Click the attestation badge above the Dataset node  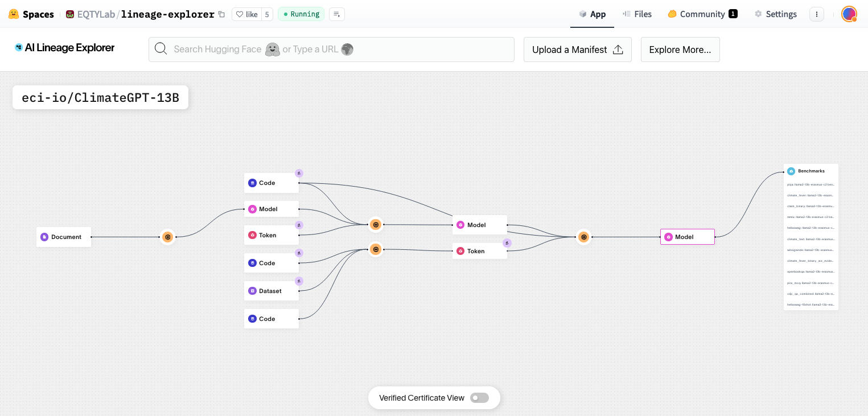[x=299, y=281]
